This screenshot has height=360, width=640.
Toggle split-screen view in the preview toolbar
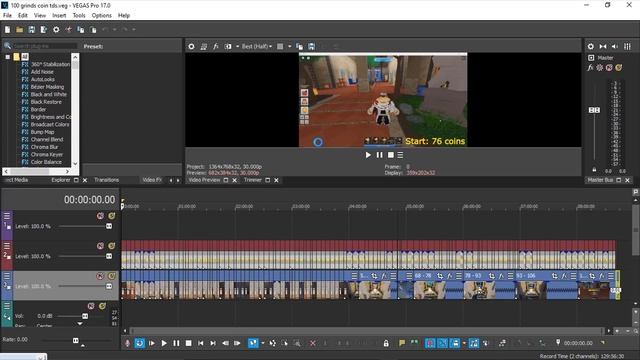coord(228,47)
